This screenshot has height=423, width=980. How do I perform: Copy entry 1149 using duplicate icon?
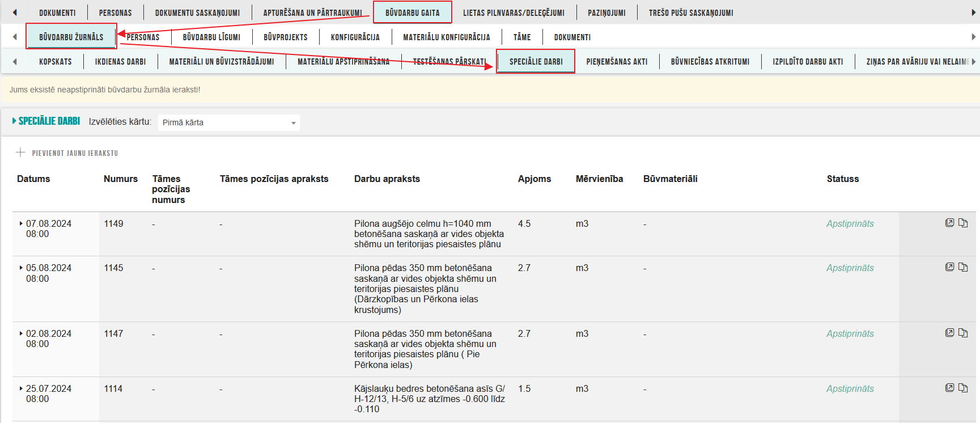point(963,223)
